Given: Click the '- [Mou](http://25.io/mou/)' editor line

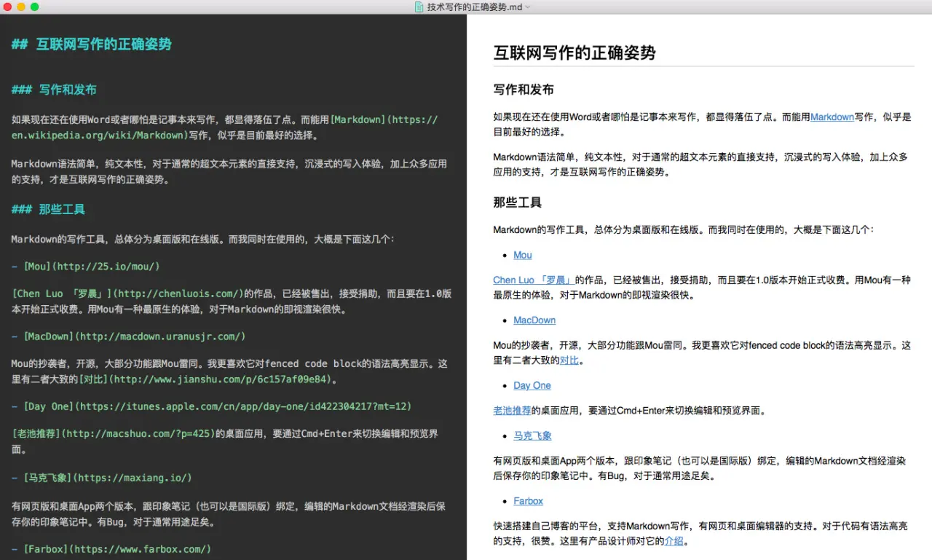Looking at the screenshot, I should (85, 267).
